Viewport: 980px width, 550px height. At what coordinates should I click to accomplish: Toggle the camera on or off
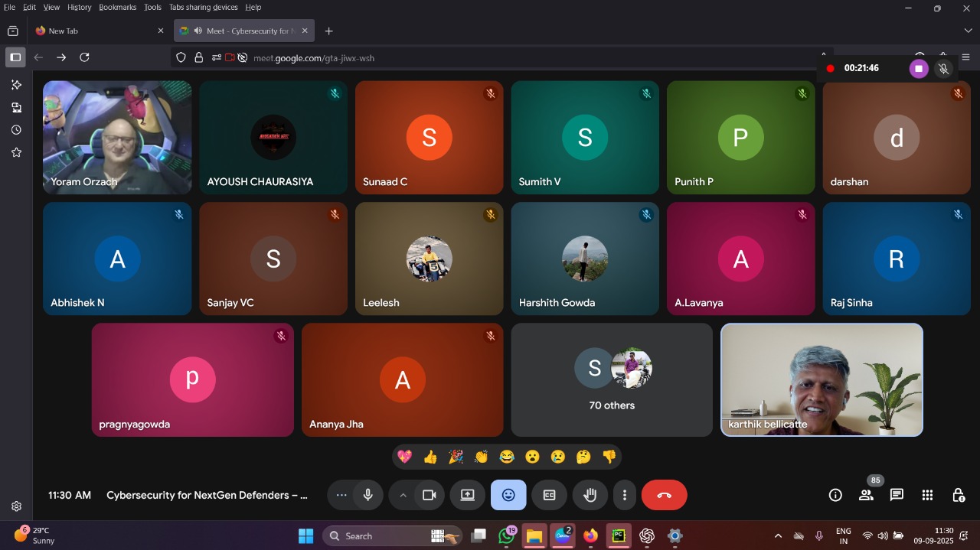click(x=430, y=495)
